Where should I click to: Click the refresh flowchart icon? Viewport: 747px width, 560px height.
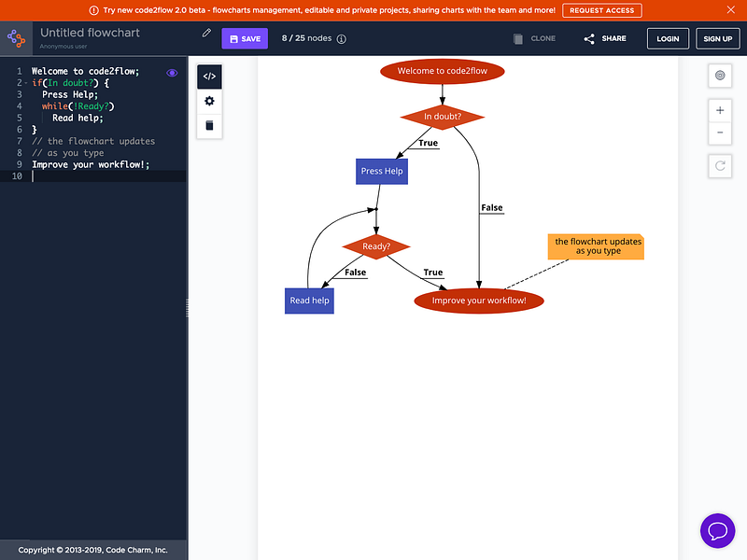pyautogui.click(x=720, y=166)
